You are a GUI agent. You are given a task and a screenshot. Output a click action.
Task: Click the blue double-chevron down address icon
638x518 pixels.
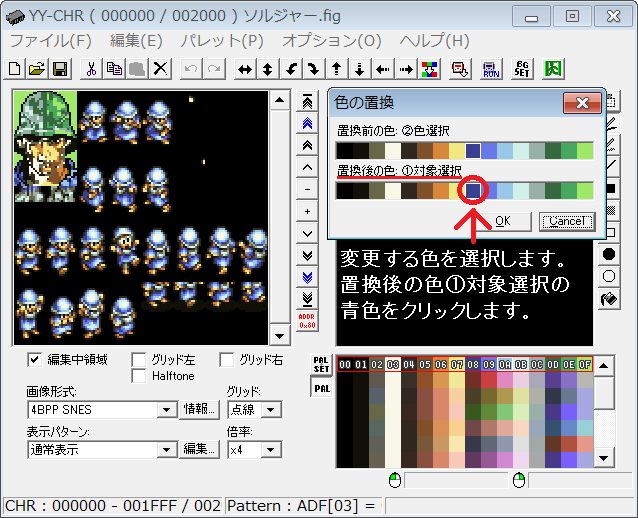click(x=307, y=278)
